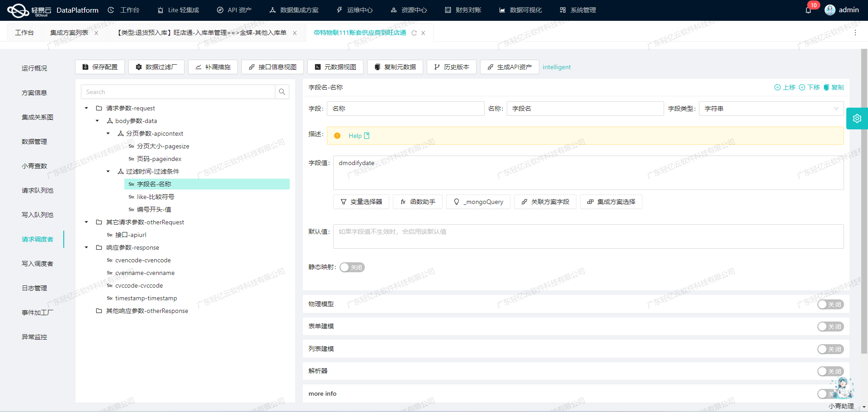
Task: Close the 集成方案列表 tab
Action: point(96,33)
